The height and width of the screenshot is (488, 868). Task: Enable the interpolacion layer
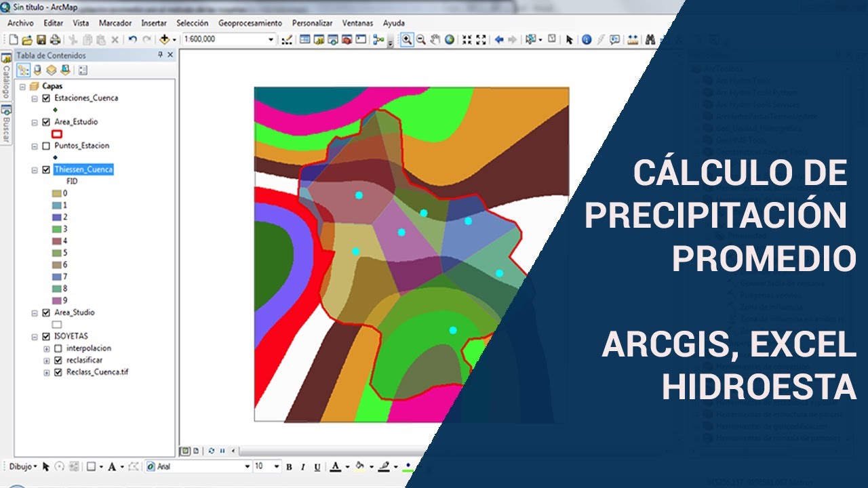click(x=58, y=348)
